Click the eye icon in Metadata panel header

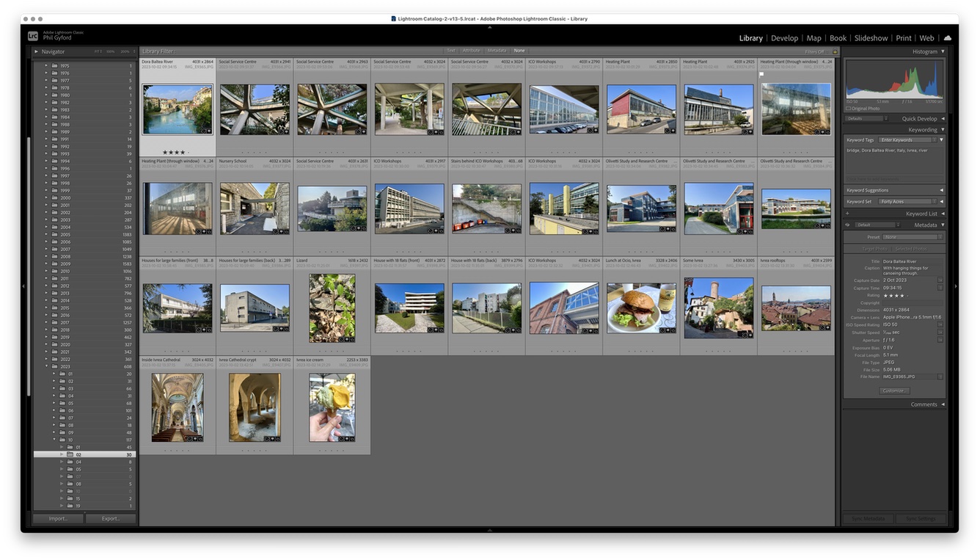pos(848,225)
